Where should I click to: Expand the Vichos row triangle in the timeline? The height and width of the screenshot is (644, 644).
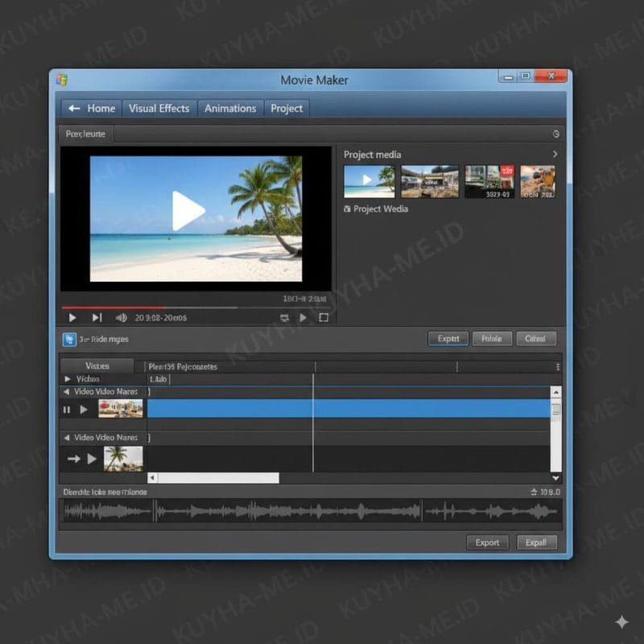pyautogui.click(x=67, y=378)
